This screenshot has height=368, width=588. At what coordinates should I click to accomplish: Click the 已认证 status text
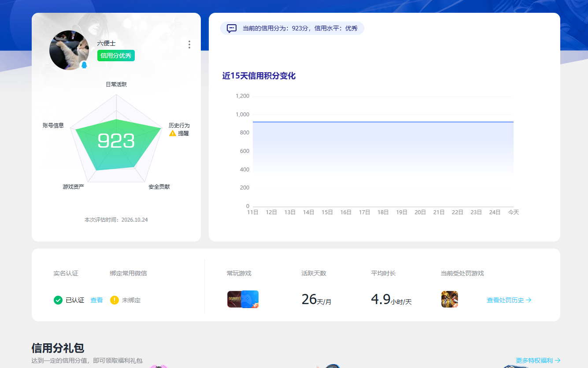point(75,300)
